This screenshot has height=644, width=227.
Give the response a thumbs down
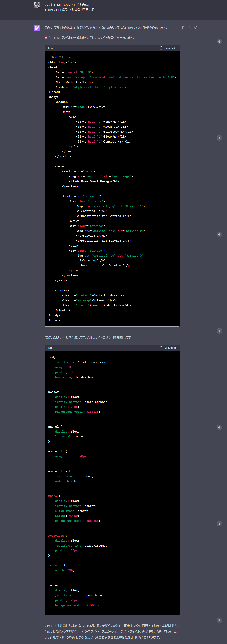click(x=195, y=27)
